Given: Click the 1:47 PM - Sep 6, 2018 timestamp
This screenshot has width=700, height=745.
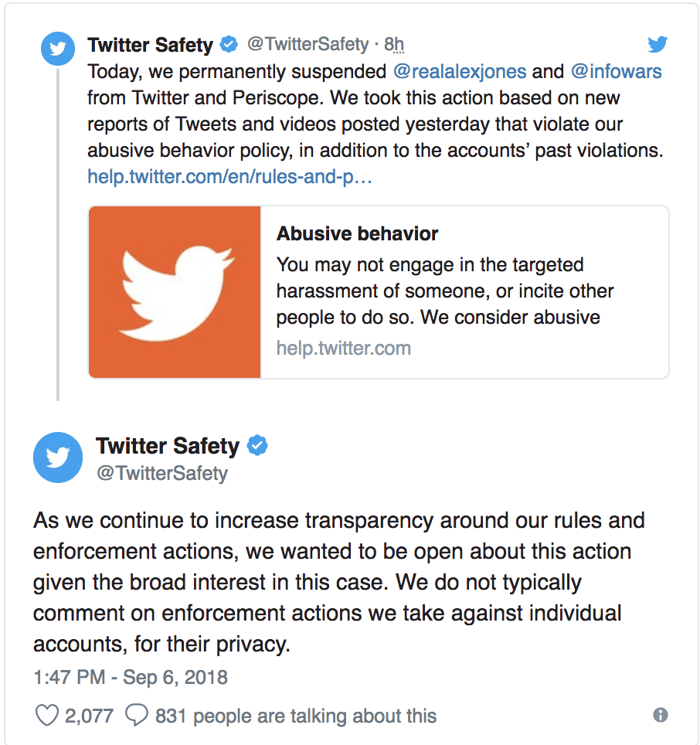Looking at the screenshot, I should (x=131, y=677).
